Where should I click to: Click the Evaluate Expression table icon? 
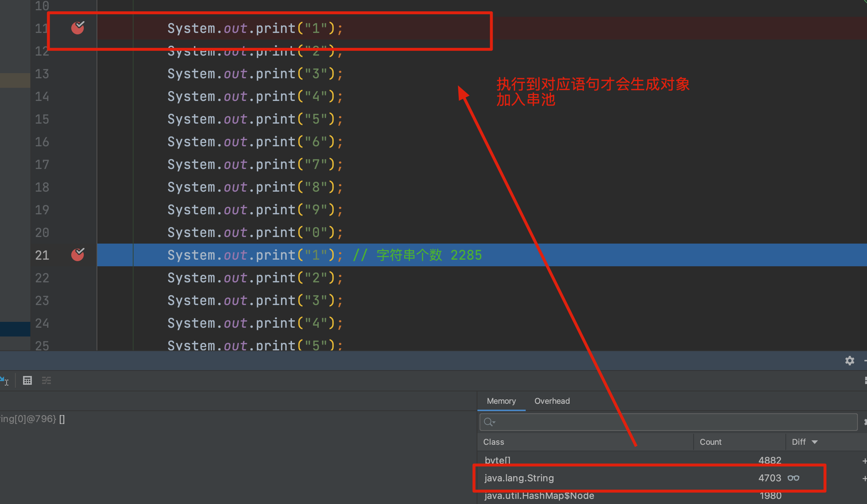coord(27,380)
